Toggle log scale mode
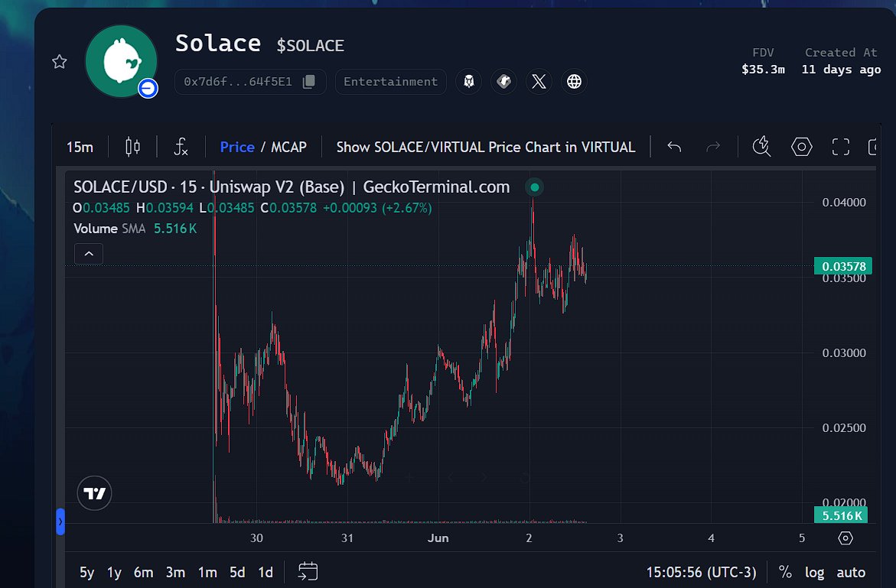This screenshot has width=896, height=588. tap(814, 572)
